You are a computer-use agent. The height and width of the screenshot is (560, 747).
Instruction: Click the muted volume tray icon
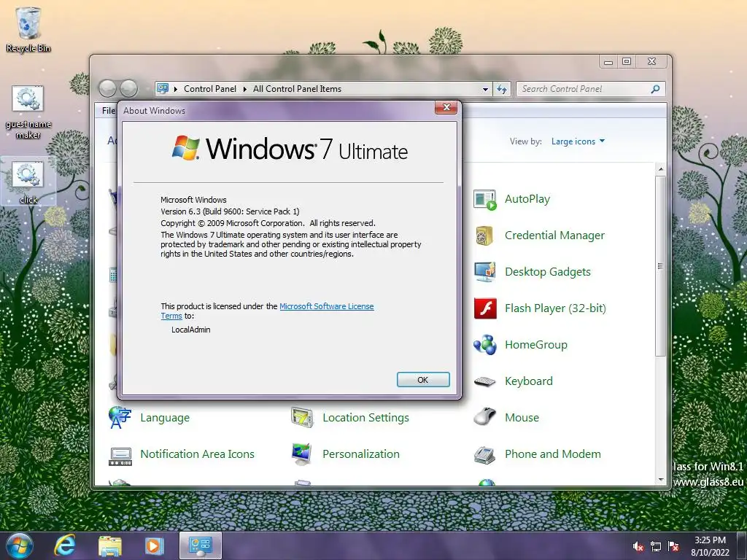[638, 547]
